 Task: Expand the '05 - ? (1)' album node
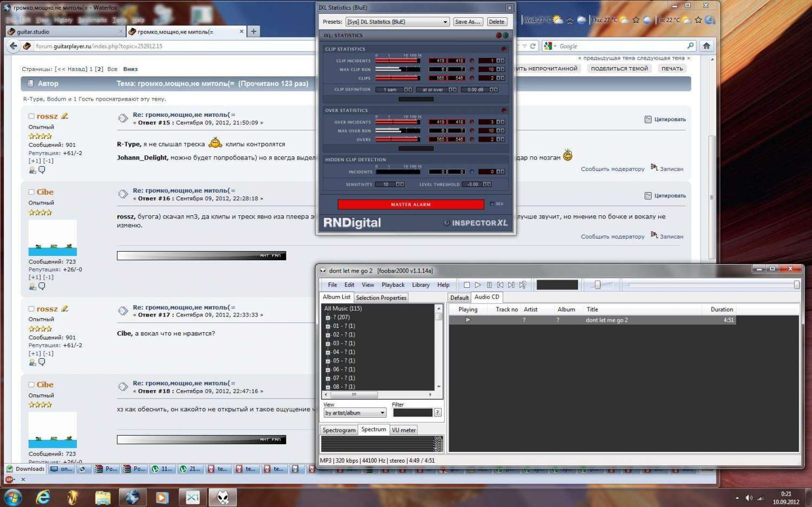pos(328,361)
